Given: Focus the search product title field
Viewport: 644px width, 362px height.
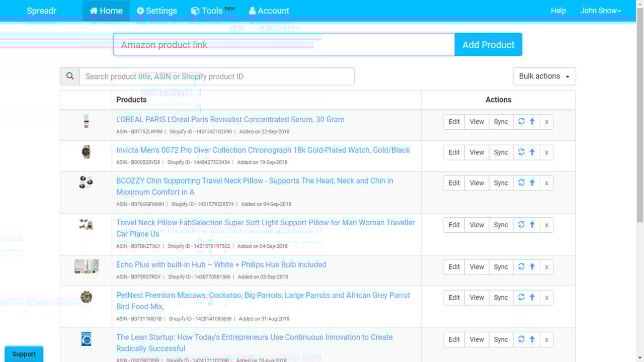Looking at the screenshot, I should click(x=217, y=76).
